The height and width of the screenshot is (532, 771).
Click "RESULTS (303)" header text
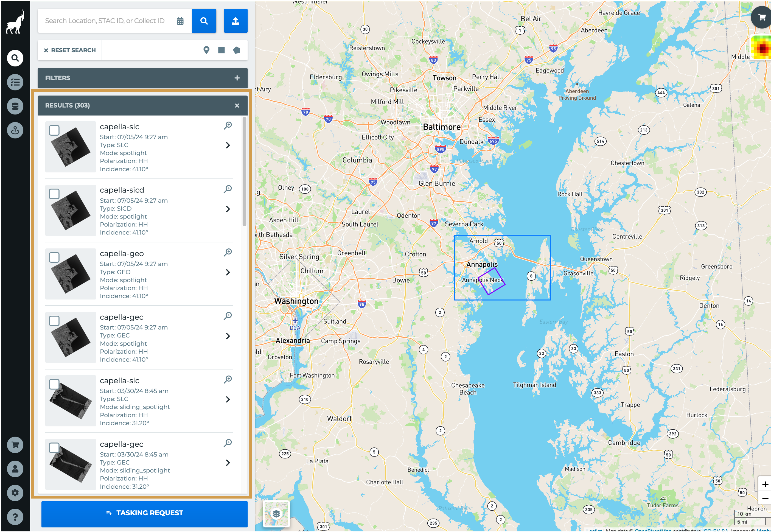[x=68, y=106]
